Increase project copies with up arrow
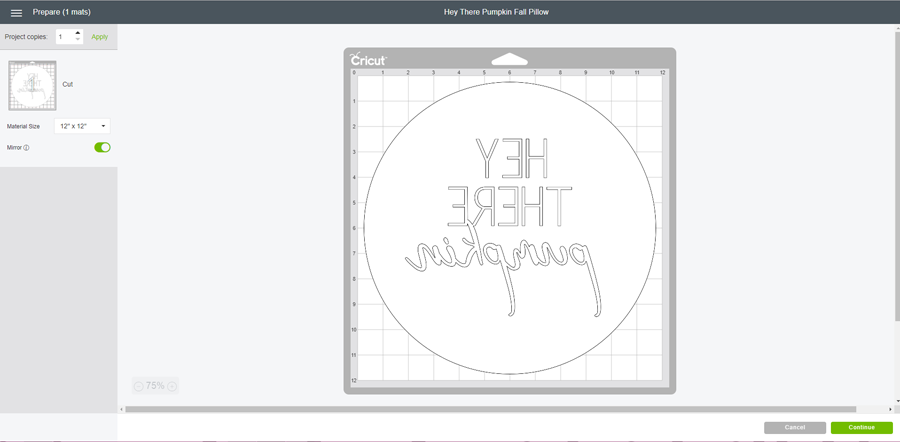 click(x=78, y=33)
